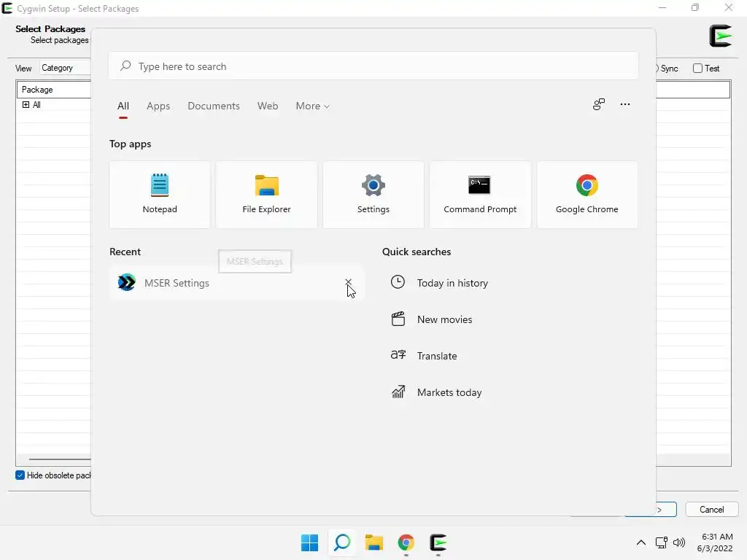Enable the Test checkbox in Cygwin Setup
This screenshot has width=747, height=560.
(x=697, y=68)
